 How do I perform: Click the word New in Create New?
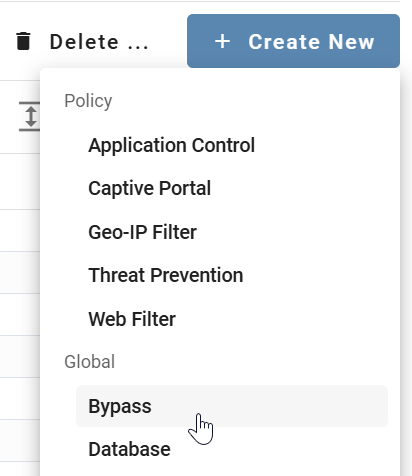[351, 42]
